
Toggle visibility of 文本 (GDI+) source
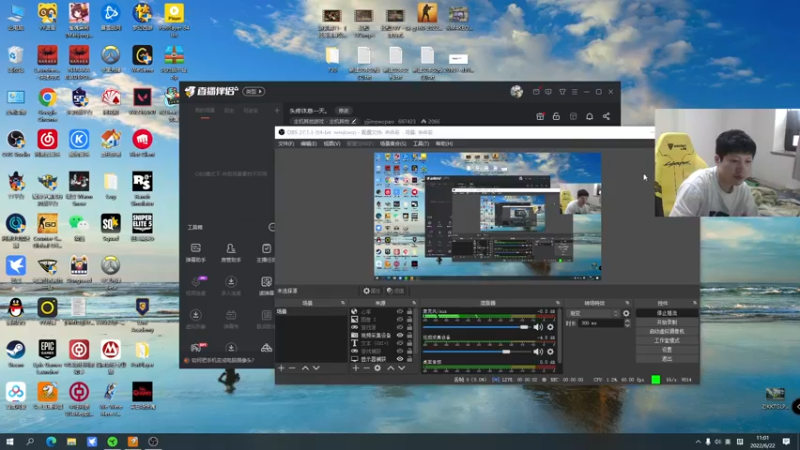[x=400, y=343]
